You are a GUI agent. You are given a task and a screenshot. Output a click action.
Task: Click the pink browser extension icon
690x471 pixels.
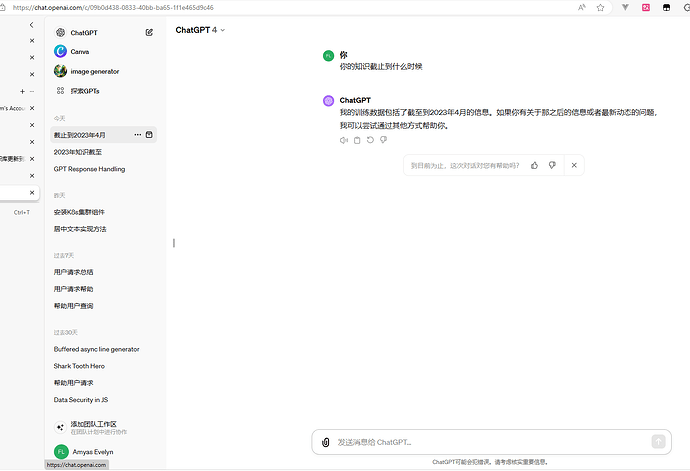pyautogui.click(x=646, y=7)
